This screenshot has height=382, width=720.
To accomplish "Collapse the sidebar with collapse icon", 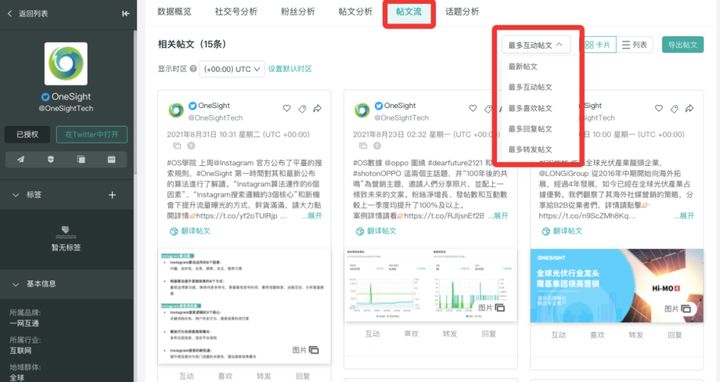I will pos(125,14).
